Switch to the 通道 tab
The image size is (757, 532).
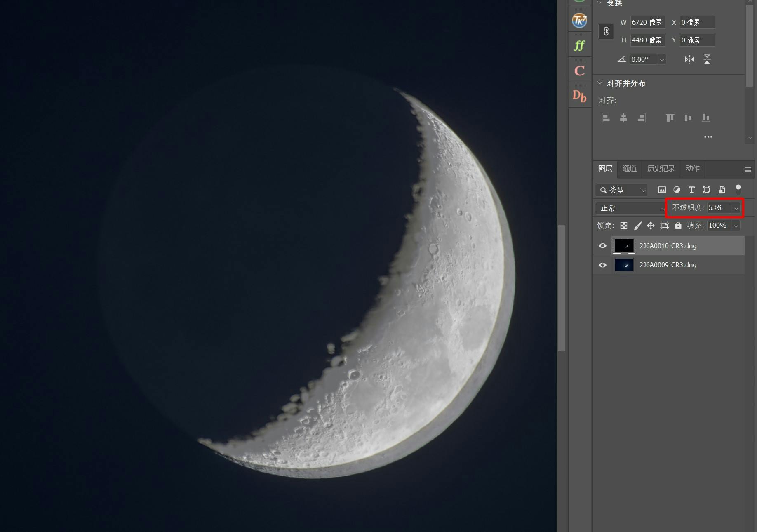pos(629,169)
